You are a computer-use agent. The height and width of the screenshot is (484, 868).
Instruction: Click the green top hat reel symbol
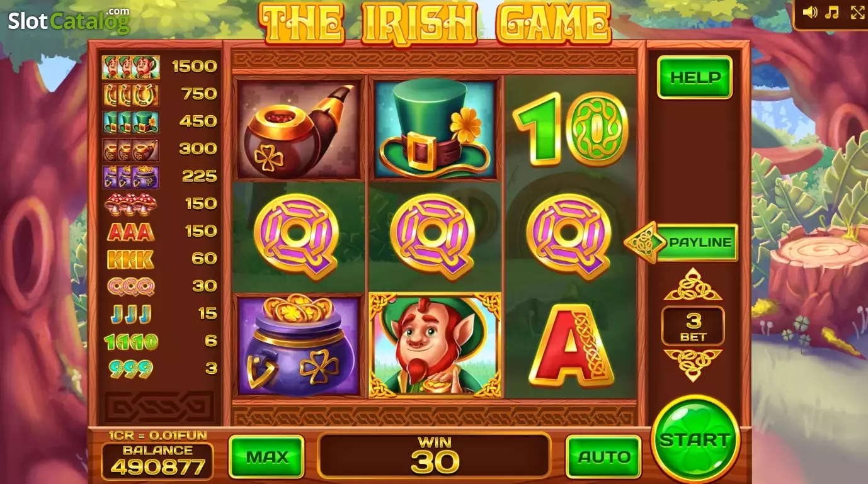435,129
